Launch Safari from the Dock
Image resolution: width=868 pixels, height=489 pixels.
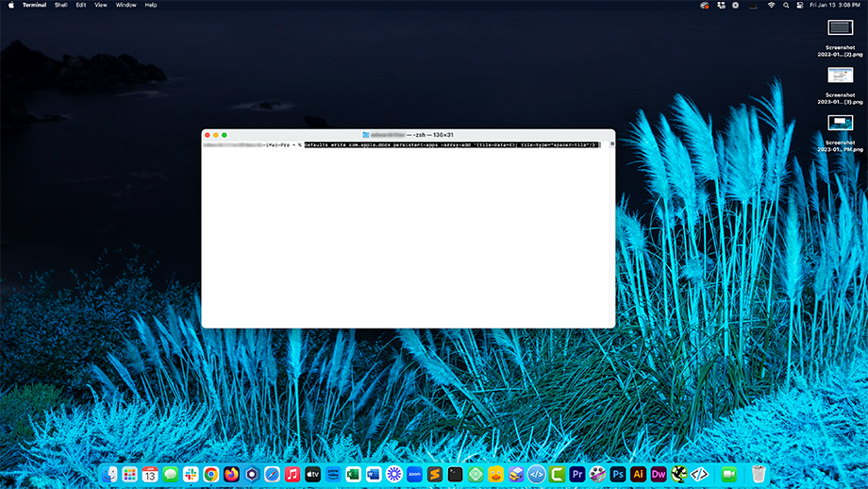coord(272,474)
